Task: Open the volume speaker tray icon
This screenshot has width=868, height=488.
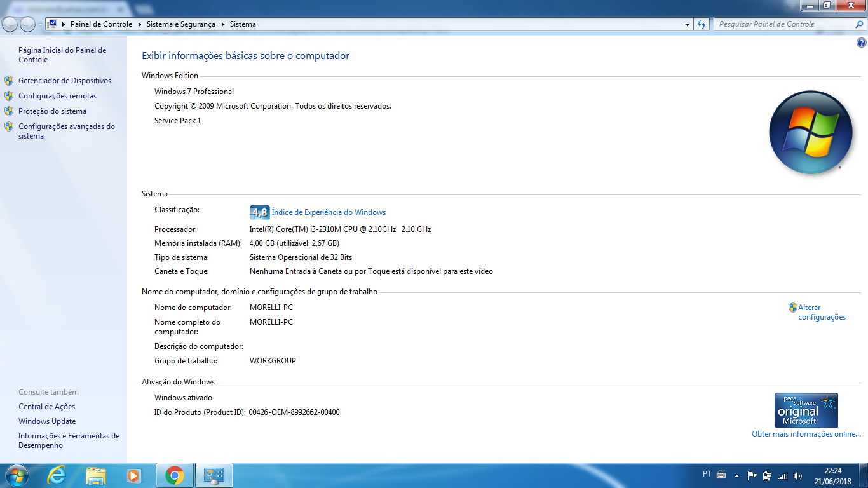Action: 798,475
